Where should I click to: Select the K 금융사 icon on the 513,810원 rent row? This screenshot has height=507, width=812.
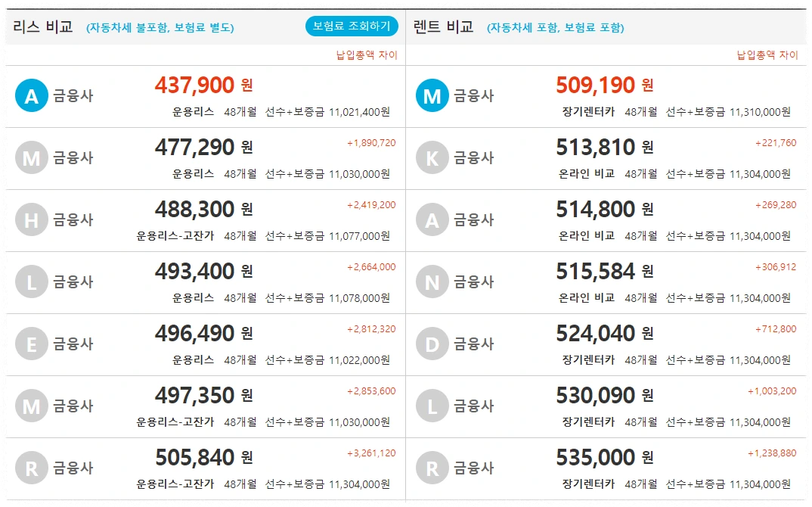point(431,157)
